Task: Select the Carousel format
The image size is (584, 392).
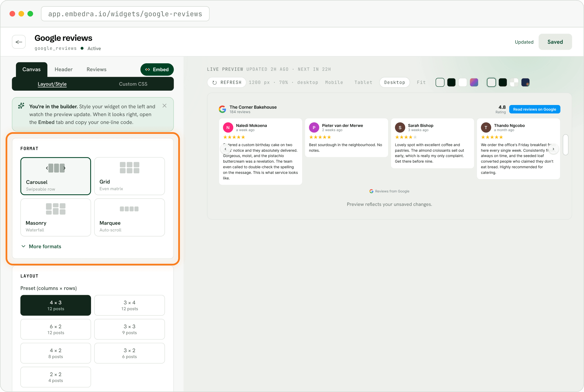Action: (x=56, y=176)
